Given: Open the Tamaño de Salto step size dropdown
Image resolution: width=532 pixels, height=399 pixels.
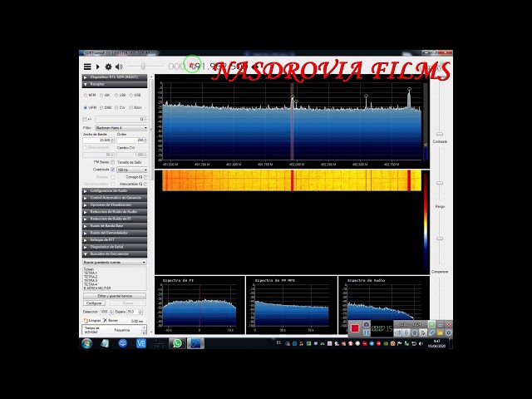Looking at the screenshot, I should (x=132, y=170).
